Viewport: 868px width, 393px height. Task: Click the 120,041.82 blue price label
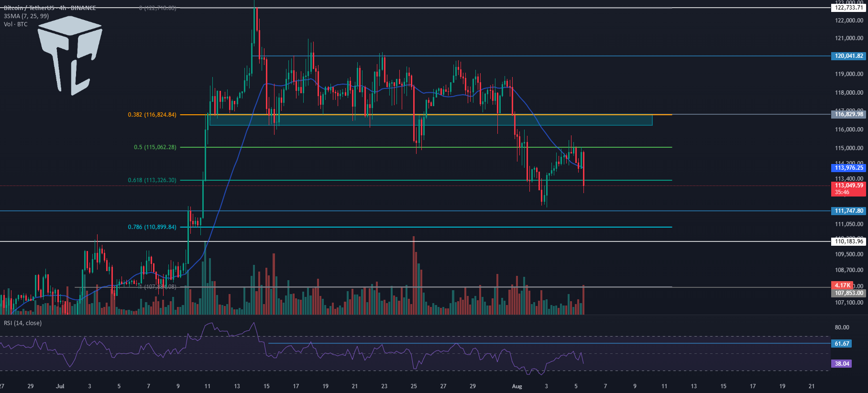pyautogui.click(x=849, y=56)
